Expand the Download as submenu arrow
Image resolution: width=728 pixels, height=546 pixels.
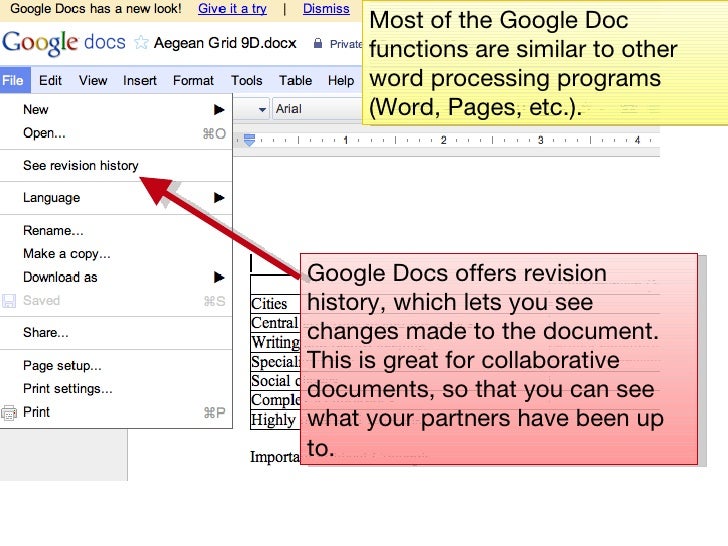219,277
